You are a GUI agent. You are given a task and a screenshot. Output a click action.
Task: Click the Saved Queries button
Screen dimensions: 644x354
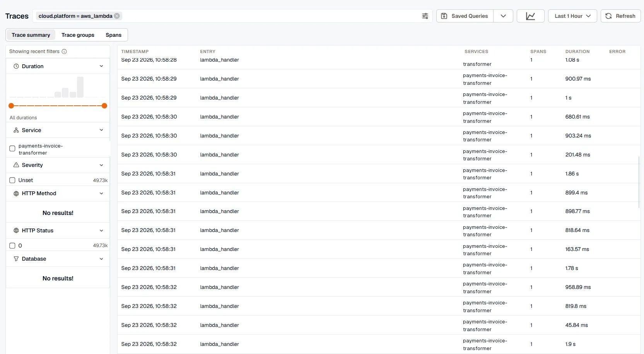point(465,16)
